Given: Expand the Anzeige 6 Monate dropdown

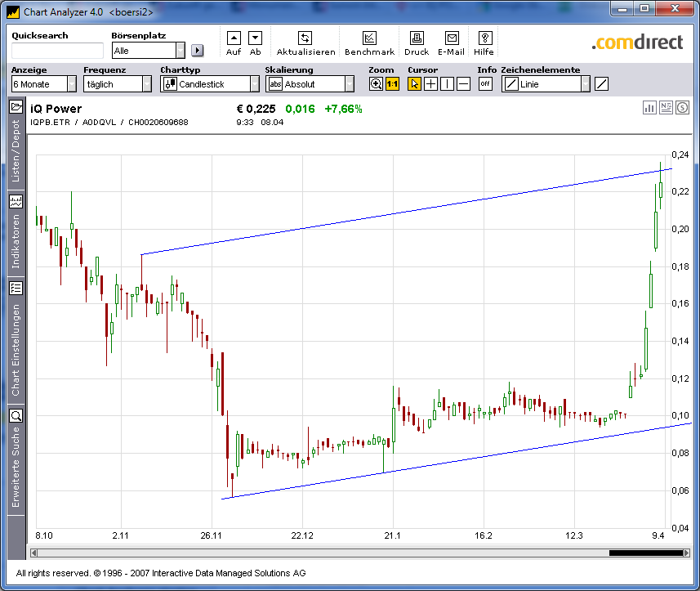Looking at the screenshot, I should pos(71,83).
